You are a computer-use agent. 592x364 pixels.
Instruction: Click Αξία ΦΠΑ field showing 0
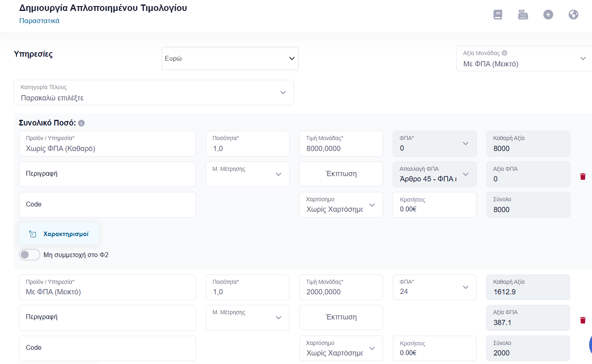point(528,174)
